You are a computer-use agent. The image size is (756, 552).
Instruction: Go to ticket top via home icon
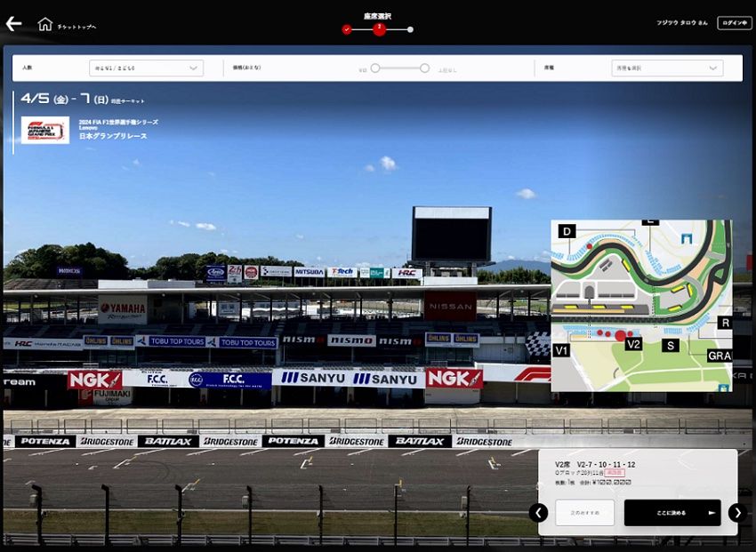[44, 24]
